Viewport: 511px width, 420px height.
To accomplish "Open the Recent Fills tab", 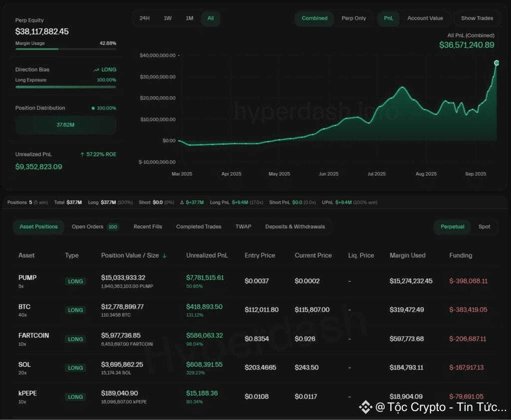I will coord(148,227).
